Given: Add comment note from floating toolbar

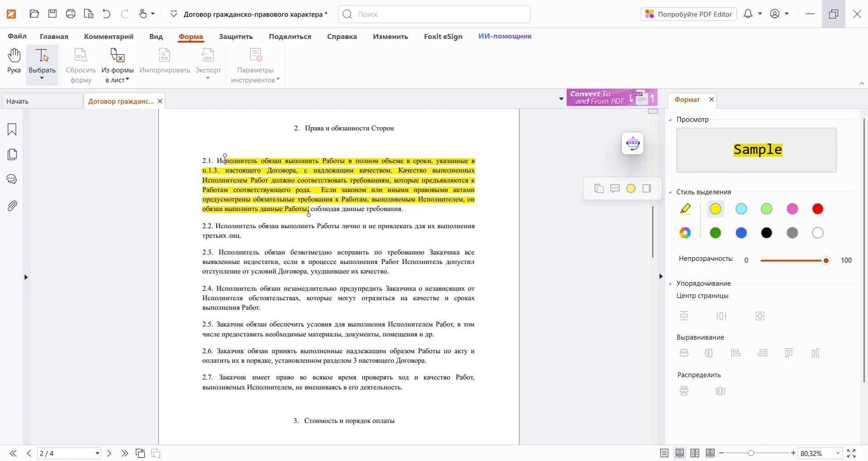Looking at the screenshot, I should point(615,188).
